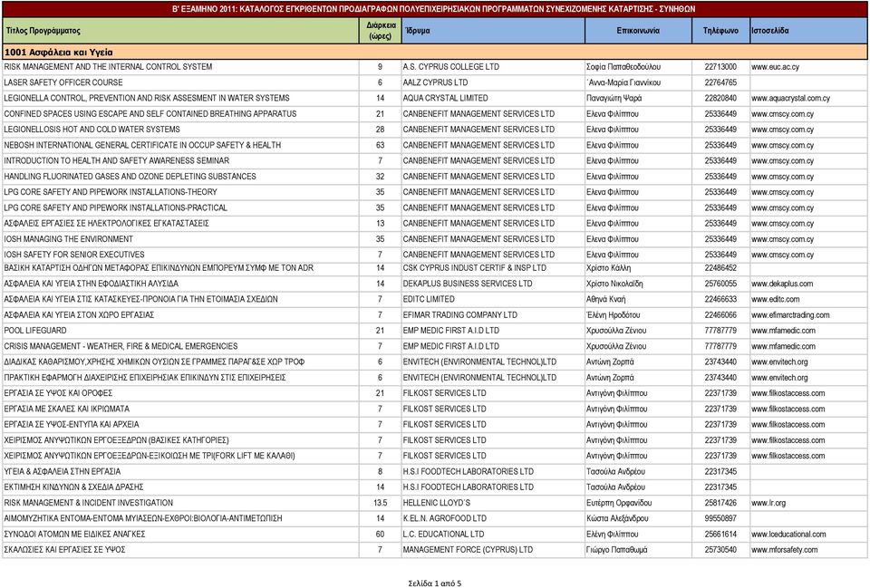Click contact 'Αθηνά Κναή'
The height and width of the screenshot is (588, 870).
(606, 299)
